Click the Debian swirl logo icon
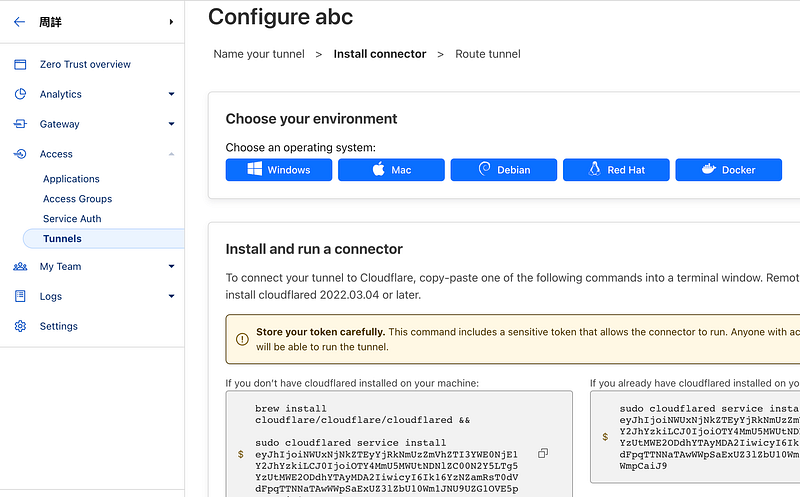 [x=484, y=169]
